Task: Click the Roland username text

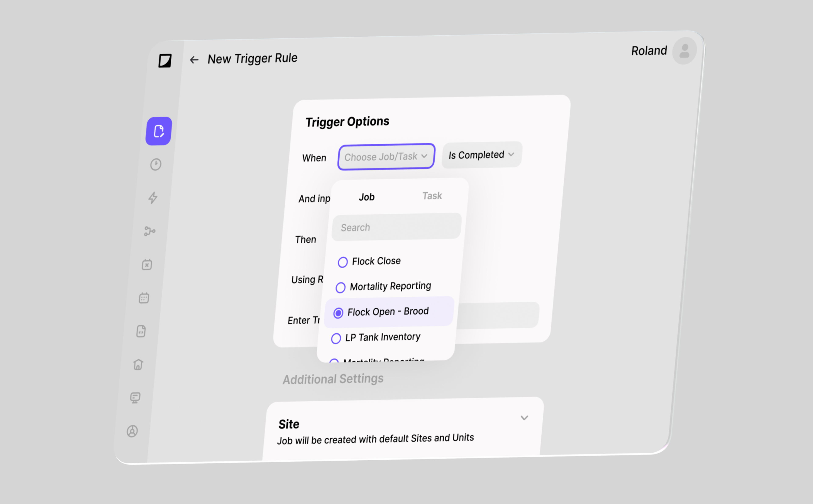Action: 649,51
